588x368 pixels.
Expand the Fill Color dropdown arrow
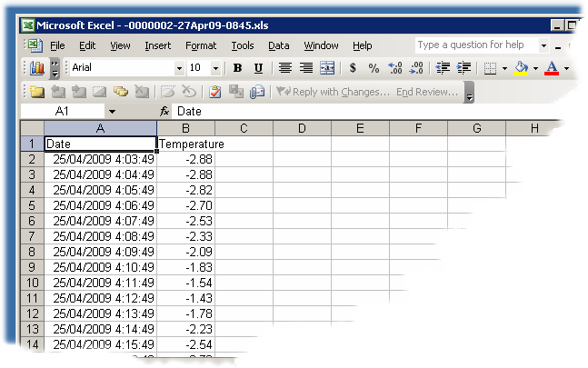pos(535,68)
